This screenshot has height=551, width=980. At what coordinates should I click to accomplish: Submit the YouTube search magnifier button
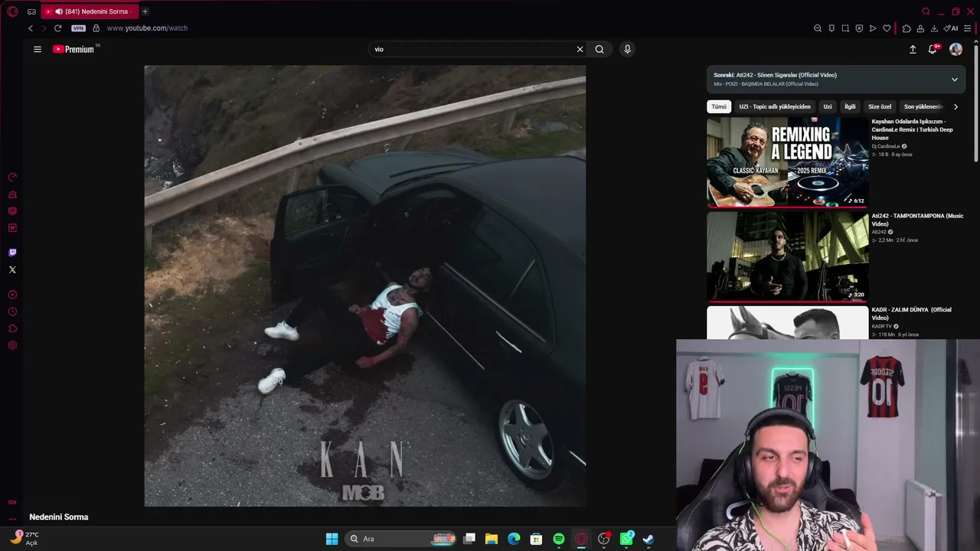(x=599, y=49)
